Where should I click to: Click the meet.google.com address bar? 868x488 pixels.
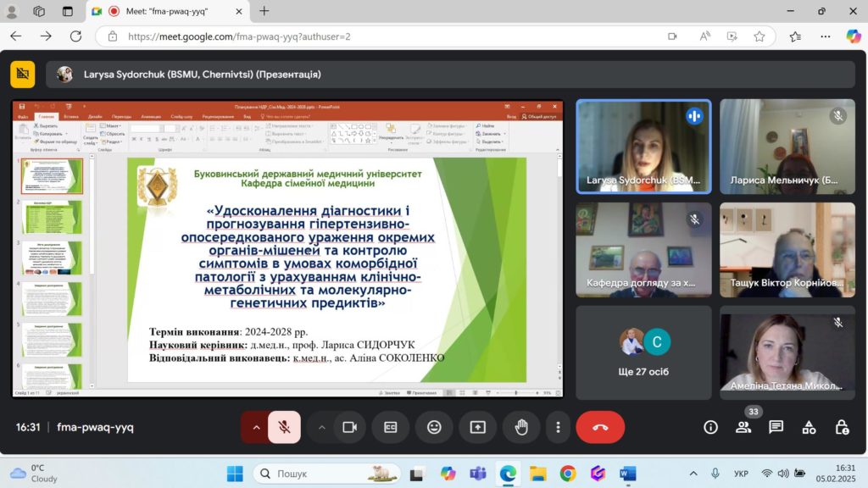click(381, 36)
